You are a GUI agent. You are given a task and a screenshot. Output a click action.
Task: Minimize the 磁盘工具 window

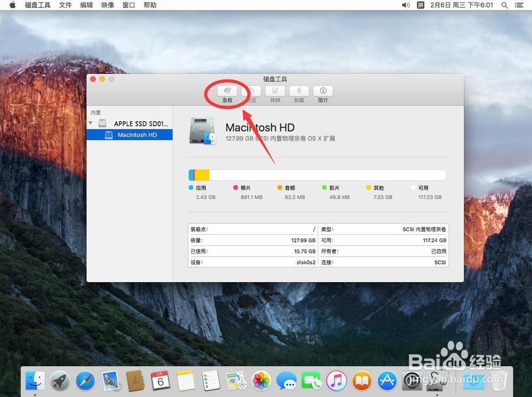(x=102, y=79)
